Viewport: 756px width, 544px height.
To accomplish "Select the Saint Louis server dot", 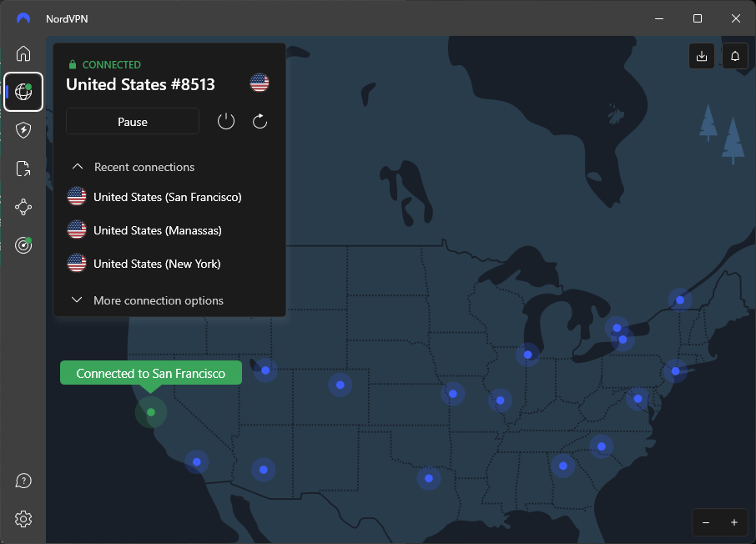I will [500, 400].
